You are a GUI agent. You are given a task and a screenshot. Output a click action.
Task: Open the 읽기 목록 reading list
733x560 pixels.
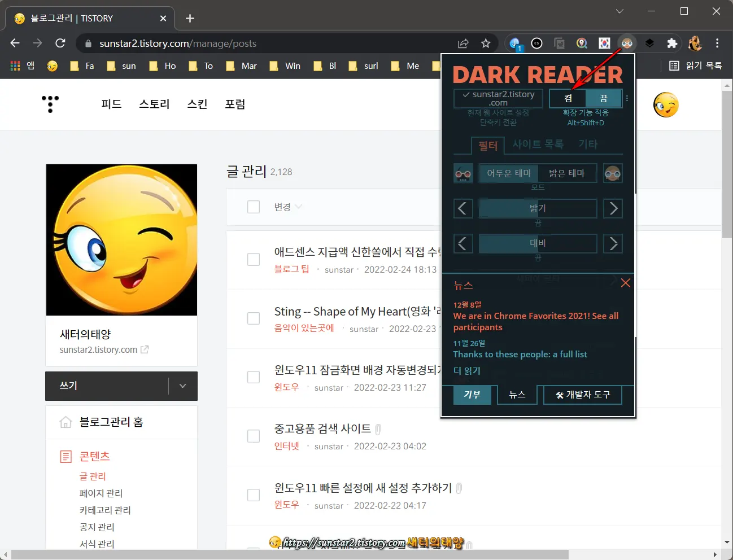click(x=695, y=66)
